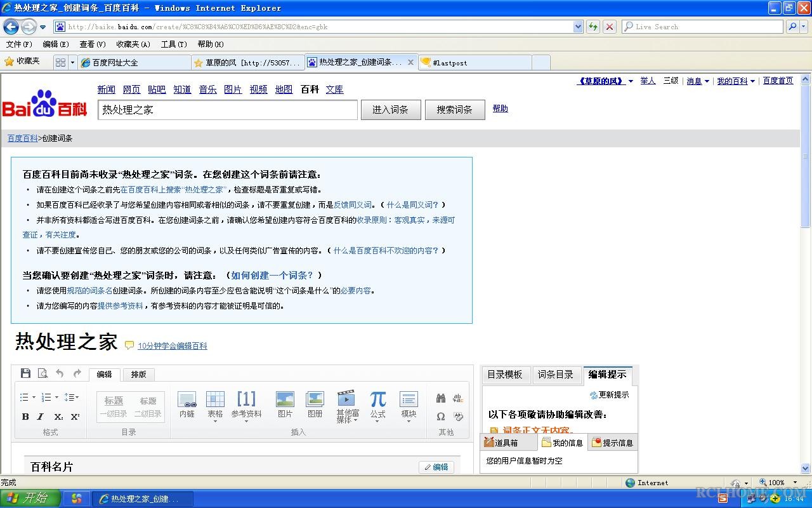Click the page vertical scrollbar thumb
This screenshot has height=508, width=812.
point(806,157)
